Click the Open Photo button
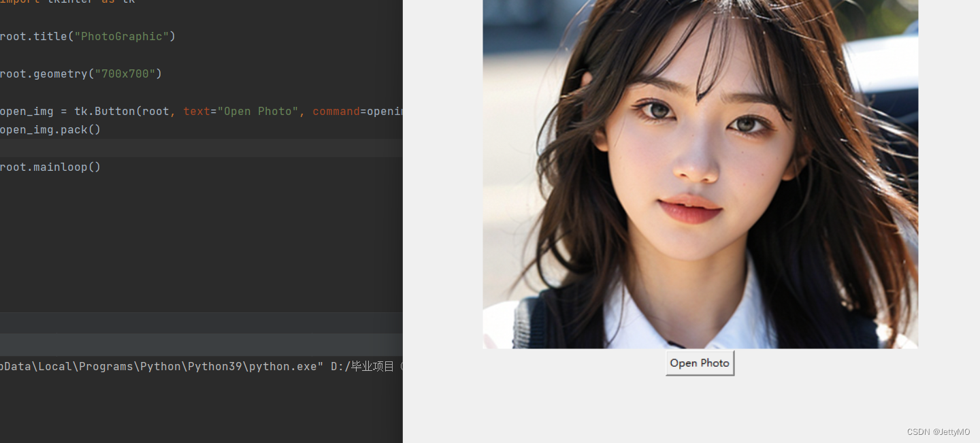Image resolution: width=980 pixels, height=443 pixels. [700, 363]
